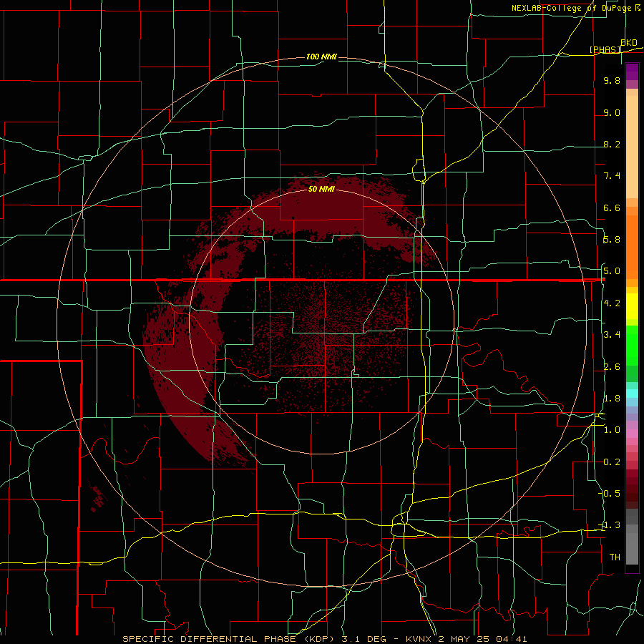The image size is (644, 644).
Task: Click the 7.4 value on color scale
Action: click(612, 176)
